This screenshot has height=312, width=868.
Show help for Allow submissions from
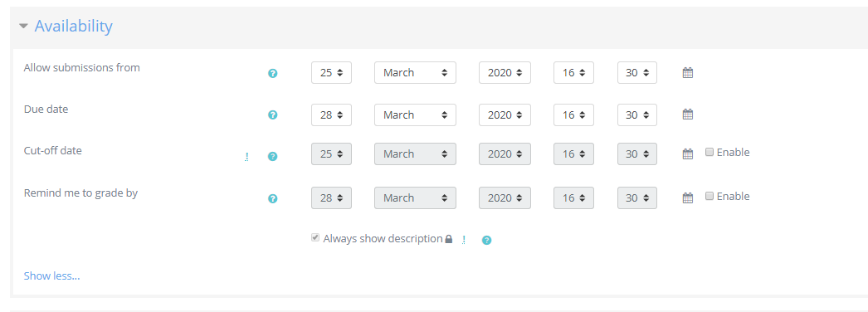point(272,73)
